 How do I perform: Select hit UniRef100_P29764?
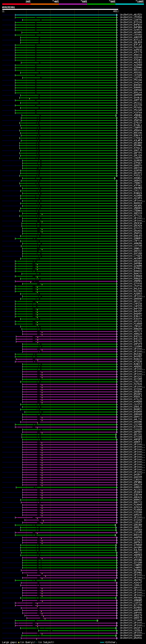[x=131, y=113]
